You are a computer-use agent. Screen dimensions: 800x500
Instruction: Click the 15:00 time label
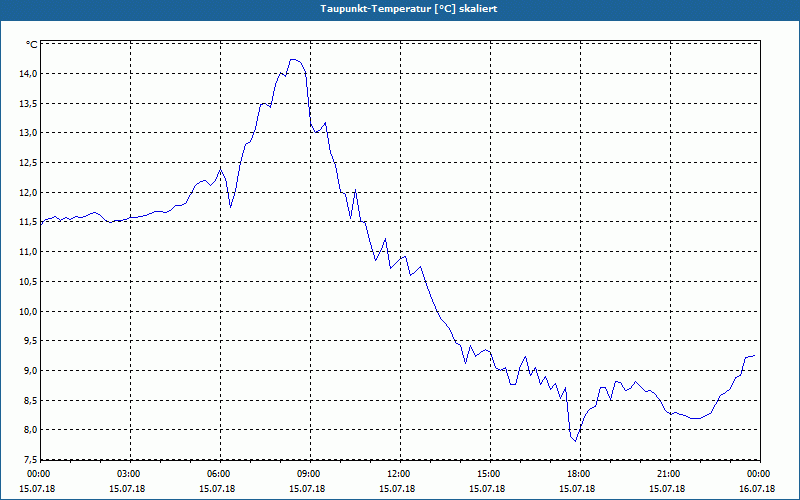(x=490, y=474)
